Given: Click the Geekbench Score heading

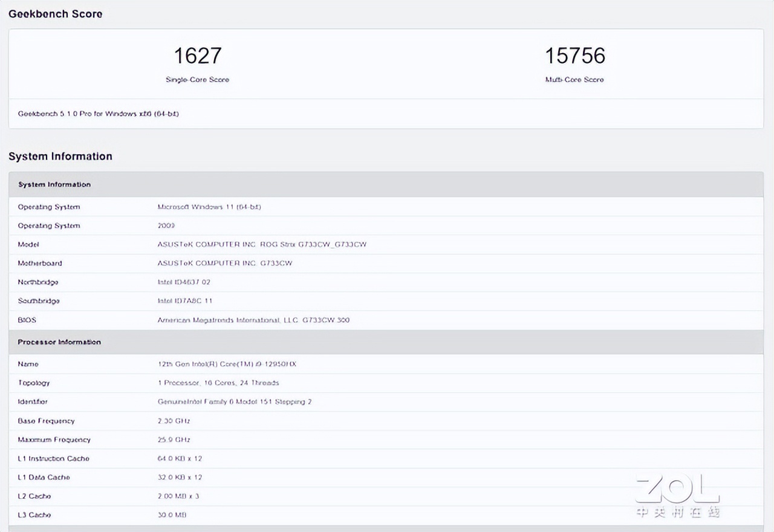Looking at the screenshot, I should coord(56,14).
